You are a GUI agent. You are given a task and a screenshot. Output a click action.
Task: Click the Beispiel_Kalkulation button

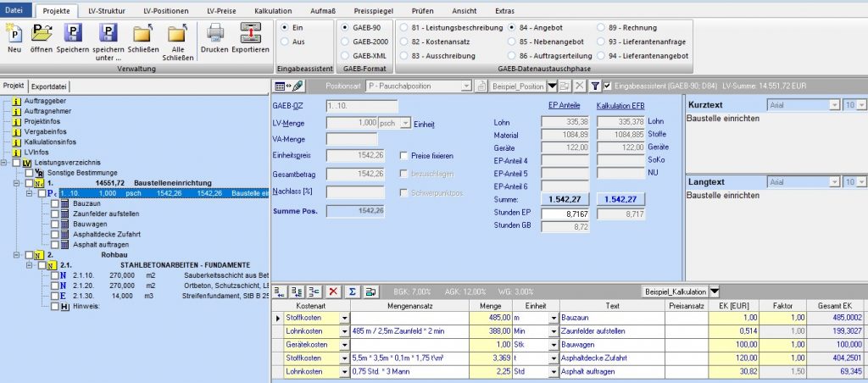click(675, 291)
